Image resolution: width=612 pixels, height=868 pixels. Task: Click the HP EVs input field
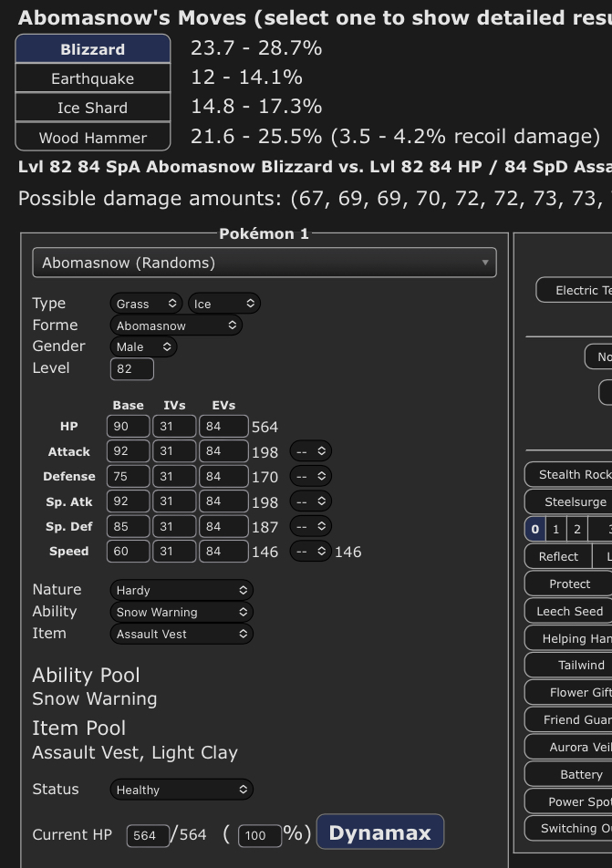[x=223, y=427]
